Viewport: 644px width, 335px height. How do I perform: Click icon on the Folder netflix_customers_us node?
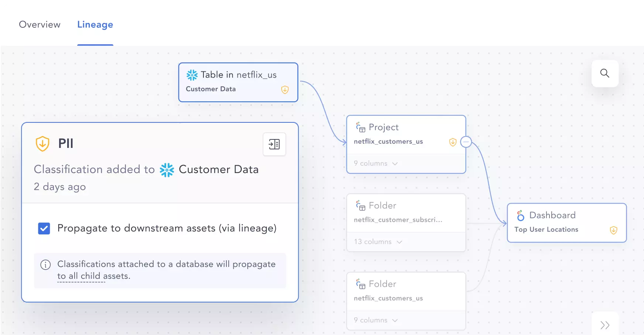coord(360,284)
